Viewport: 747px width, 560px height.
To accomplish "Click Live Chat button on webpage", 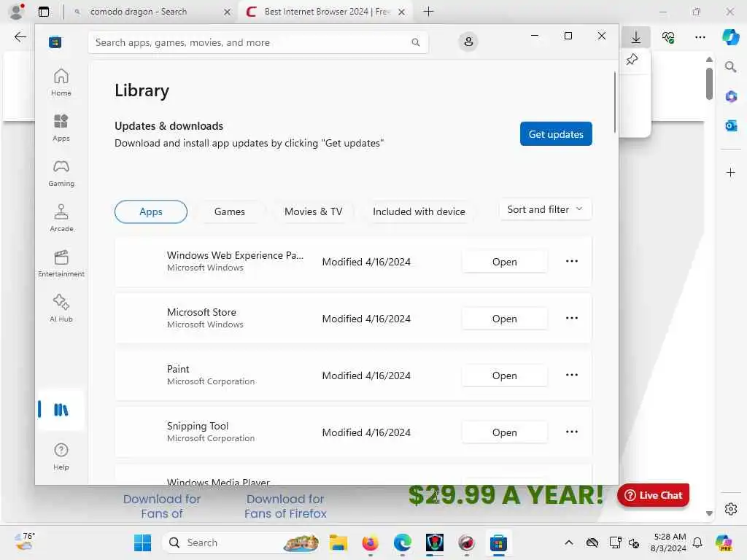I will point(653,495).
